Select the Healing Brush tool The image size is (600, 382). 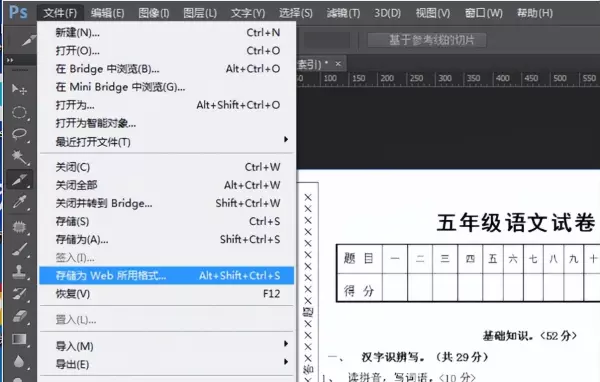(x=19, y=227)
